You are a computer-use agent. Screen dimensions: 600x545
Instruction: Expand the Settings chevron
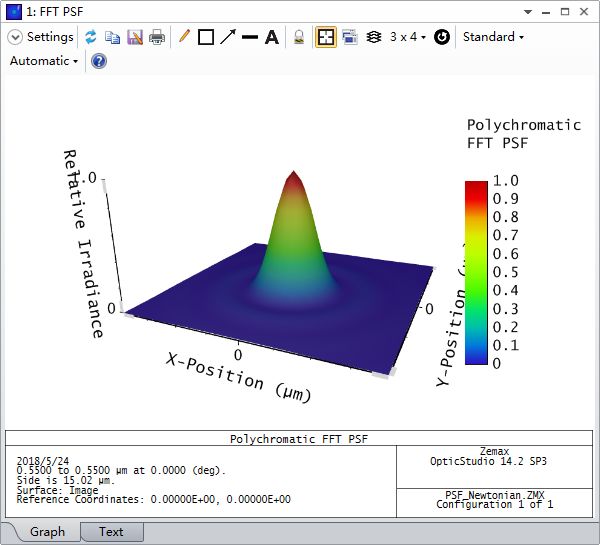pyautogui.click(x=15, y=37)
